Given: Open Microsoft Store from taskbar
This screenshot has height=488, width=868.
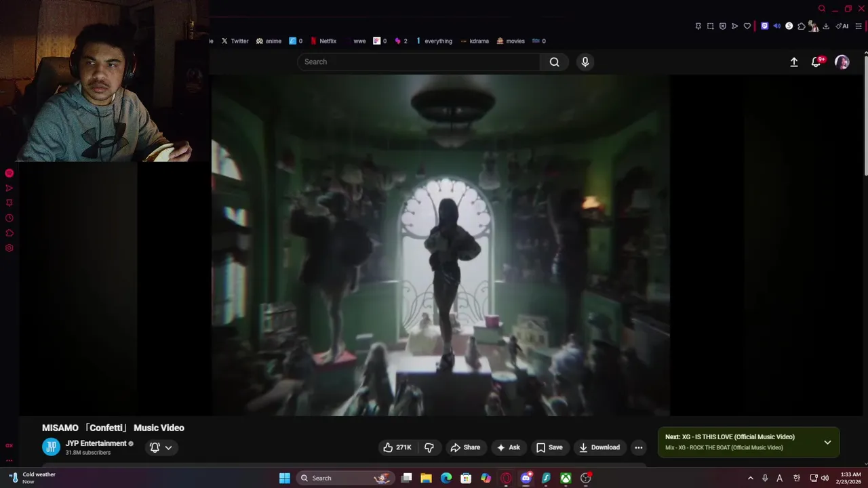Looking at the screenshot, I should tap(466, 479).
